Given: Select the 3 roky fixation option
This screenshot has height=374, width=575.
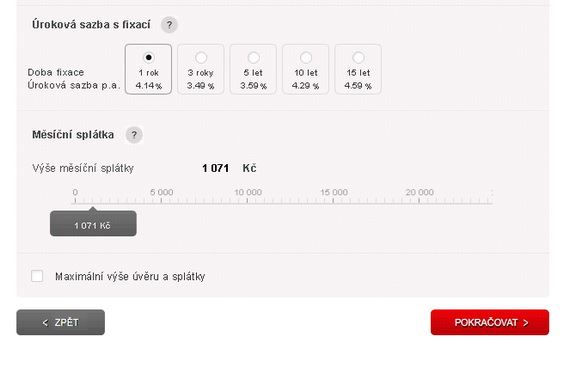Looking at the screenshot, I should 201,69.
